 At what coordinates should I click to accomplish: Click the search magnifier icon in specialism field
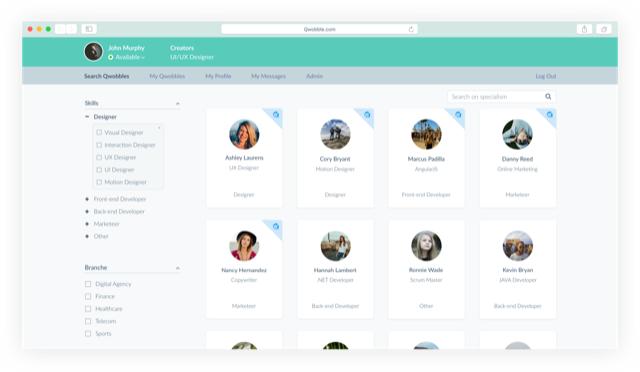548,97
